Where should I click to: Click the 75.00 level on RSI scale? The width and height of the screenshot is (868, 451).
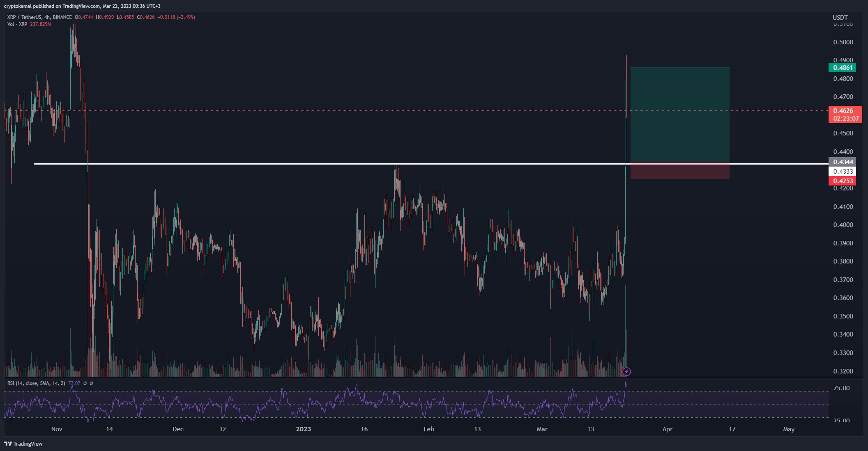841,388
